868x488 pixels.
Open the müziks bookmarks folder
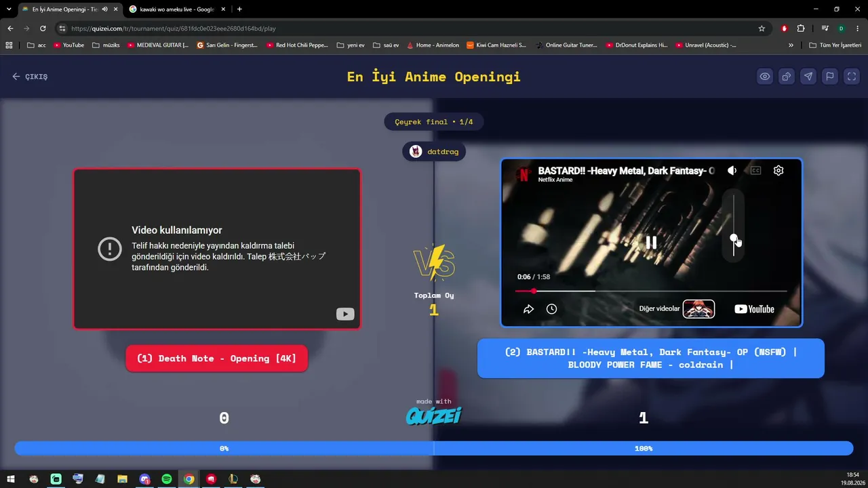pos(106,45)
